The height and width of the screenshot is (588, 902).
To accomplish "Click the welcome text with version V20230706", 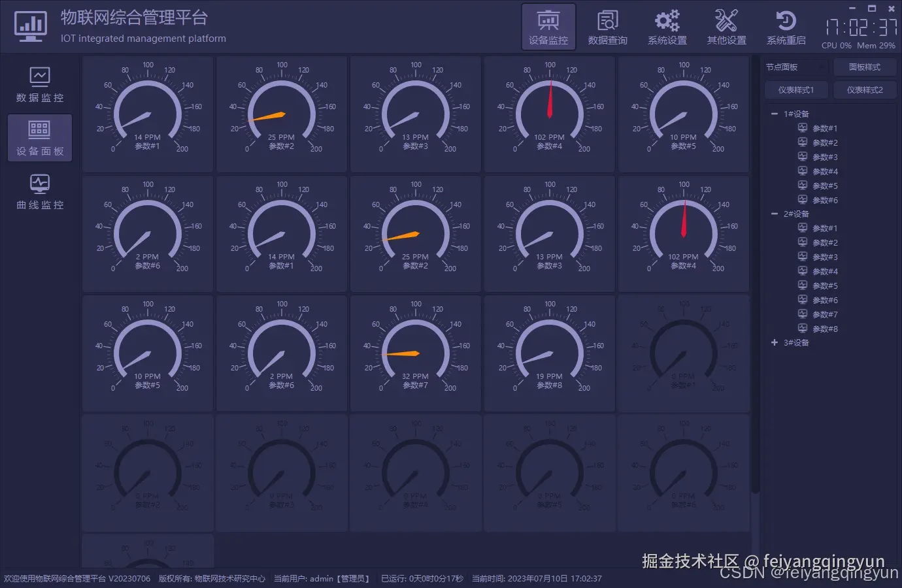I will click(77, 579).
